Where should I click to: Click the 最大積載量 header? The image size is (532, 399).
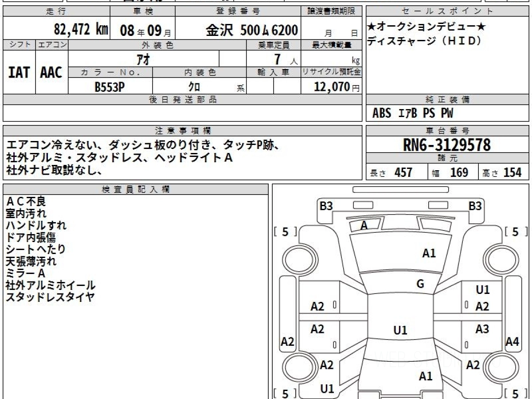point(332,45)
